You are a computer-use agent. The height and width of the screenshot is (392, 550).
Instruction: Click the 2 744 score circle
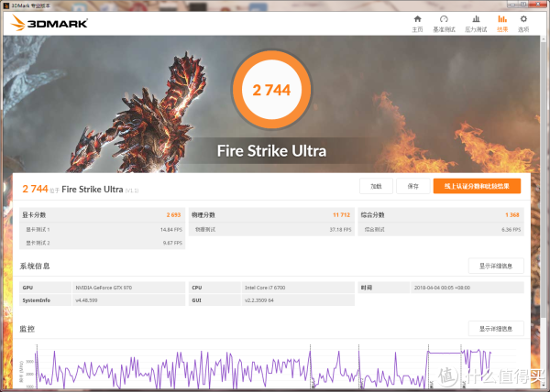(x=271, y=90)
